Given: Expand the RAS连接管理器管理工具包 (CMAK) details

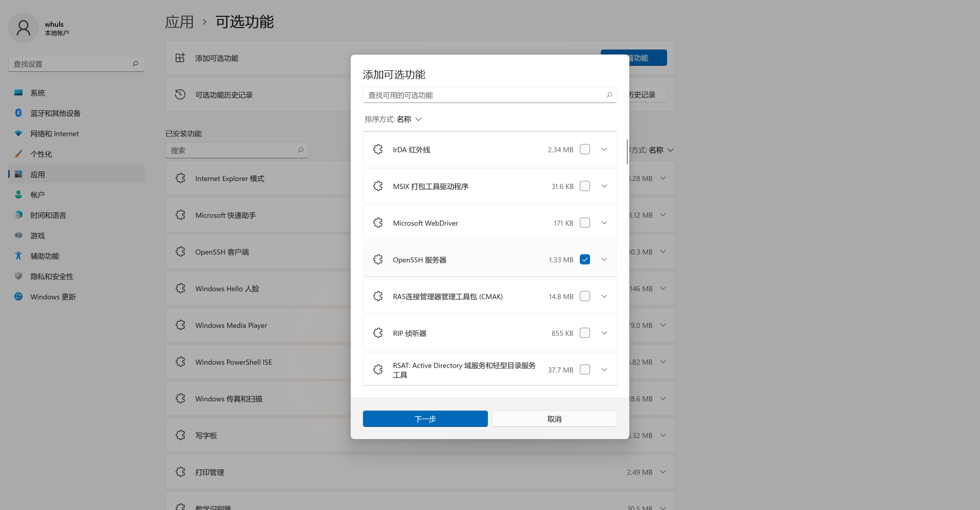Looking at the screenshot, I should [x=604, y=296].
